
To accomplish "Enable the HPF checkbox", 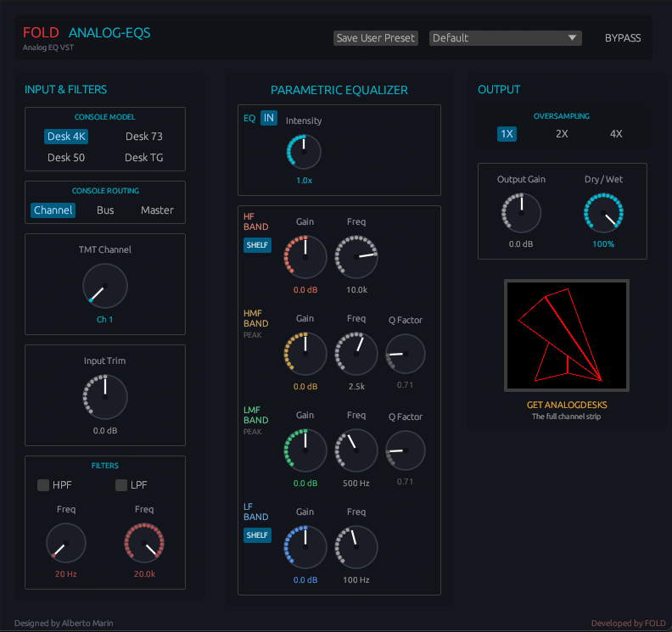I will click(43, 485).
